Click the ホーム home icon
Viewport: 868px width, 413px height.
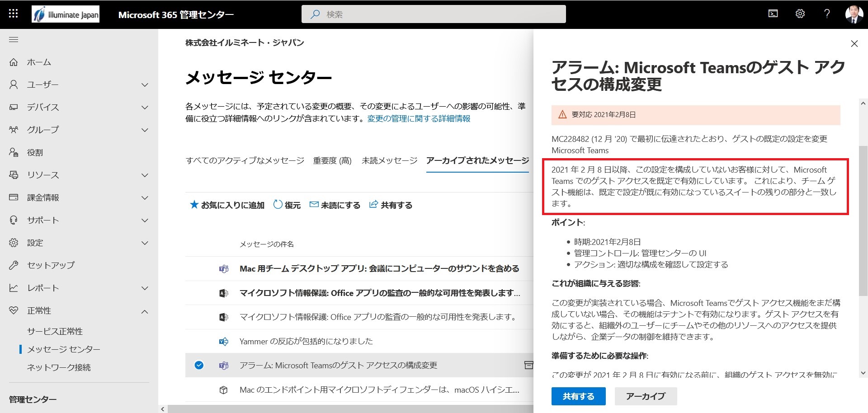click(x=14, y=62)
